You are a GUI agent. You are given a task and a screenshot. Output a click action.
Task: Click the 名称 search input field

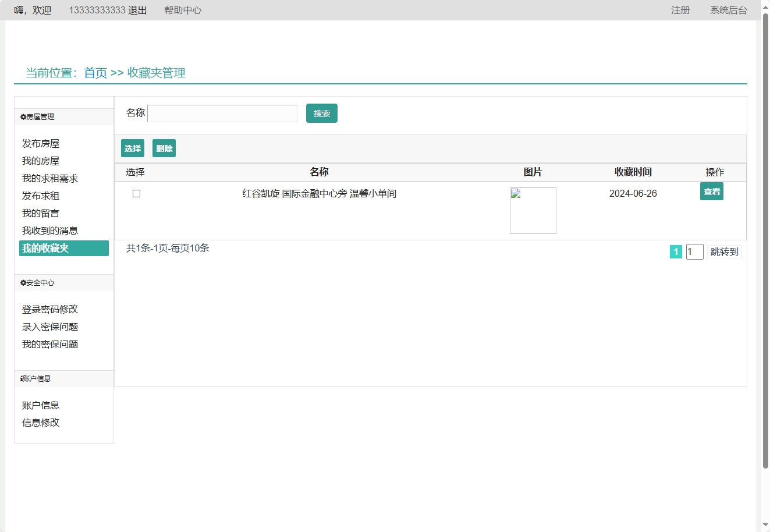[x=222, y=113]
